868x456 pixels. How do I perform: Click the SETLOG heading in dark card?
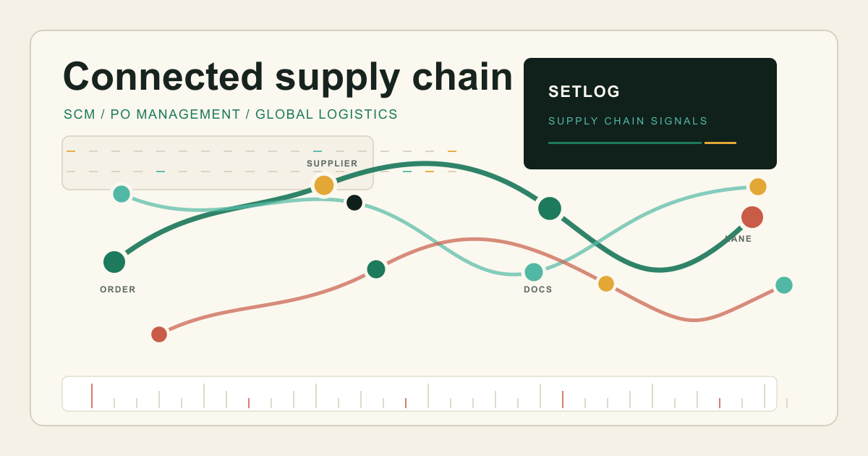584,92
